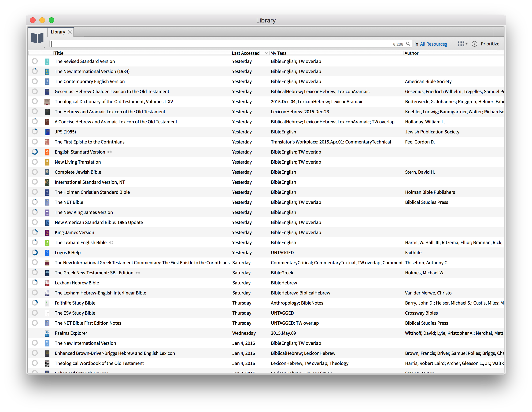
Task: Play audio for The Lexham English Bible
Action: tap(111, 243)
